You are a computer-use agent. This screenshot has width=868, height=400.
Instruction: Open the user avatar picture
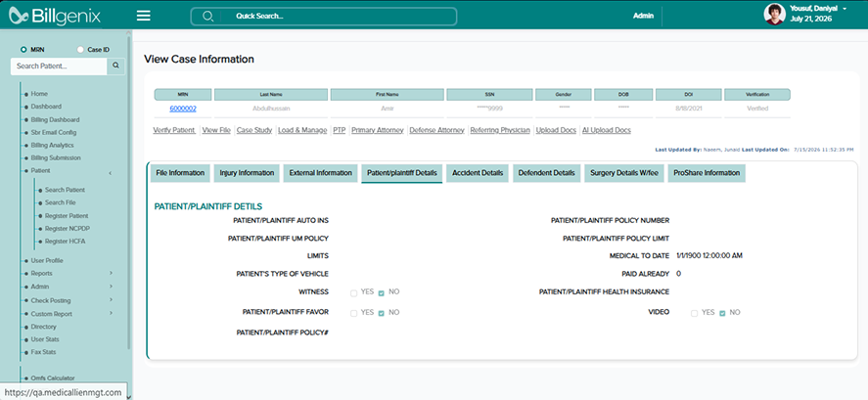[774, 15]
